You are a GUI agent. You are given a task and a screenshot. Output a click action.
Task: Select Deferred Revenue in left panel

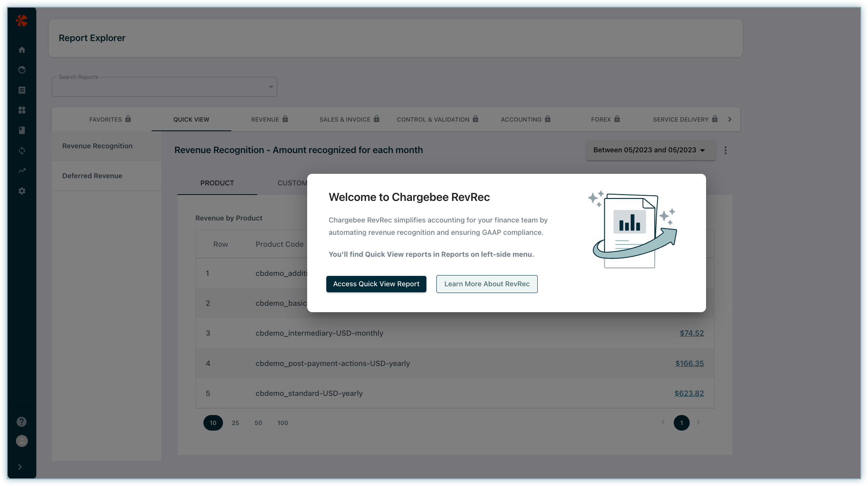[x=107, y=176]
